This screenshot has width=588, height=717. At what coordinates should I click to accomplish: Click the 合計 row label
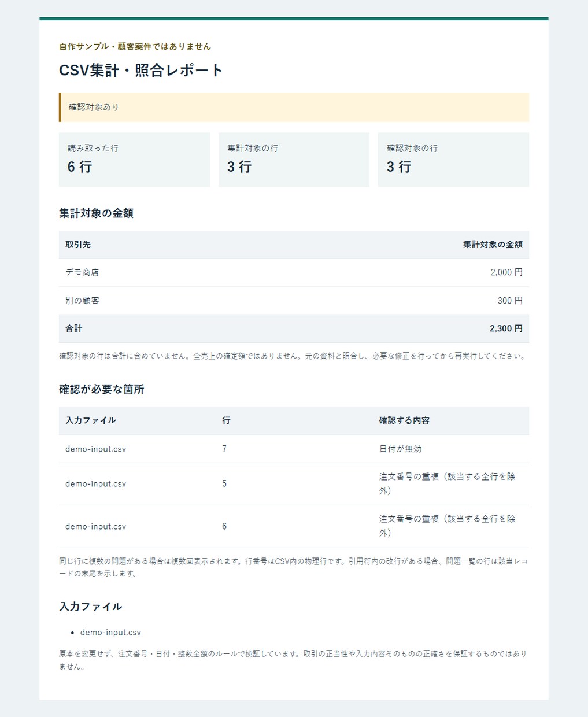73,328
